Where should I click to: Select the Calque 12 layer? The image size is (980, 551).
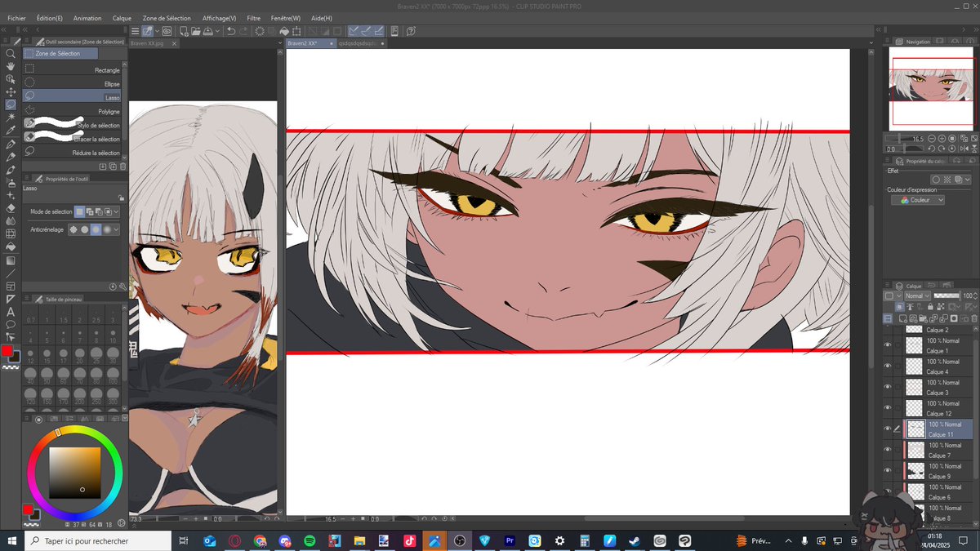point(937,407)
